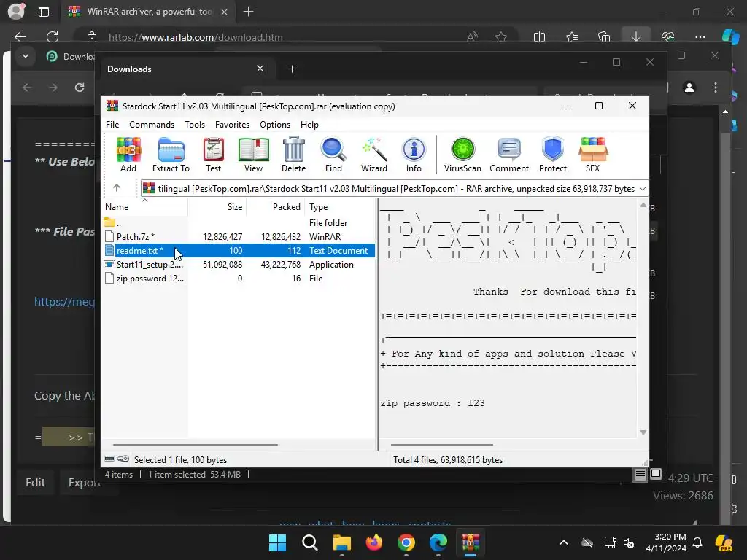Open Edge settings and more menu
This screenshot has width=747, height=560.
coord(700,36)
